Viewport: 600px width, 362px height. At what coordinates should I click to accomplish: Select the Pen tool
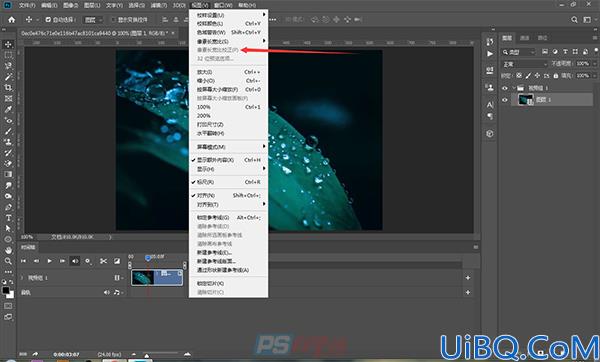(x=8, y=207)
